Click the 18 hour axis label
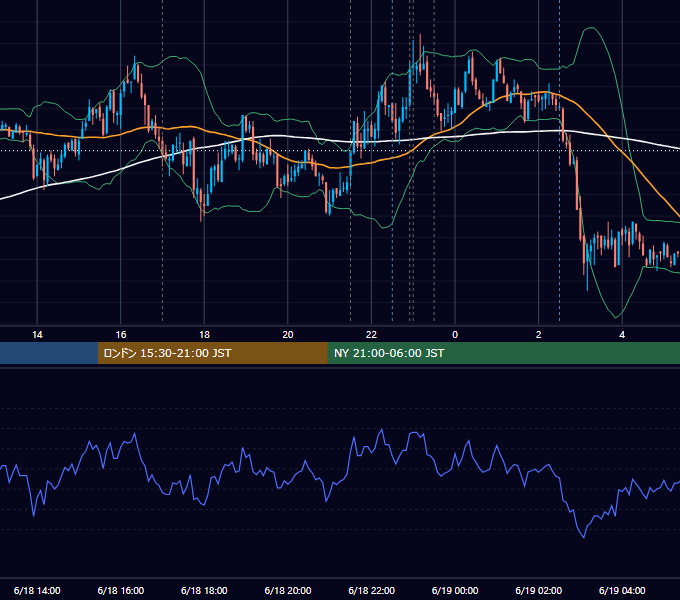The height and width of the screenshot is (600, 680). [204, 335]
